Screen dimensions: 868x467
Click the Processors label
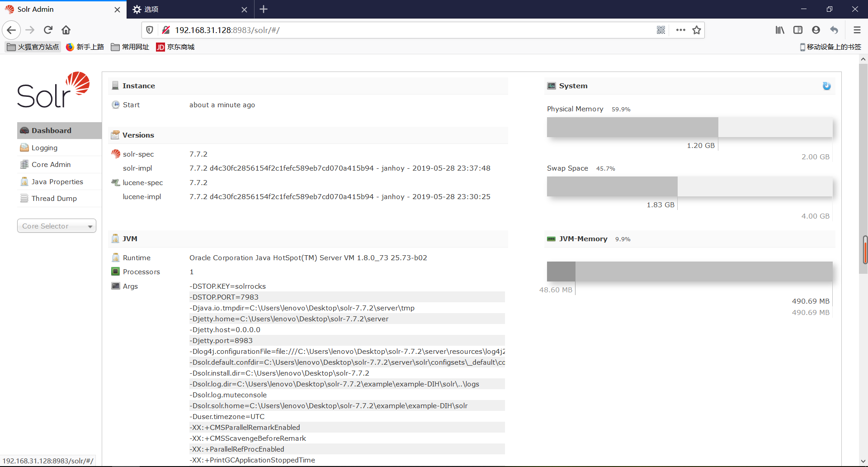[x=142, y=272]
